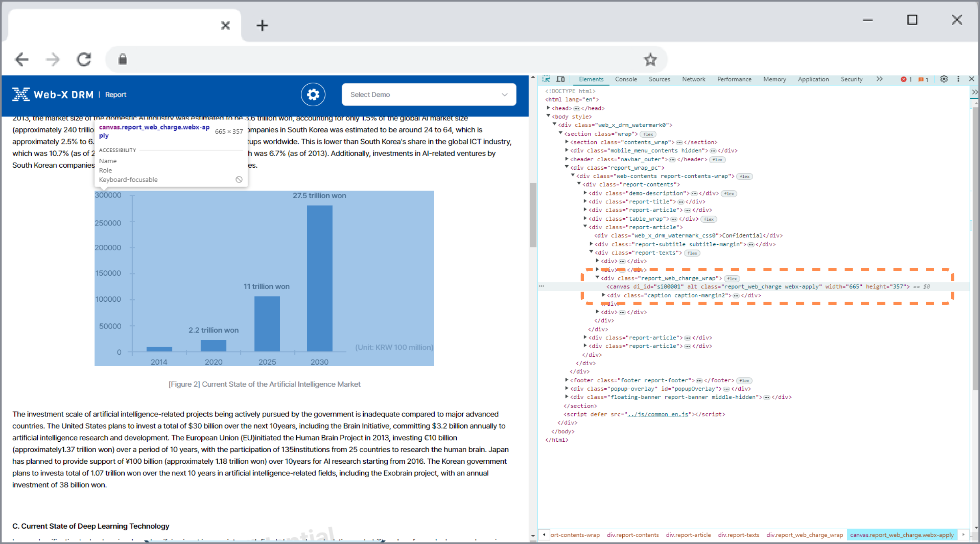
Task: Select div.report-texts in breadcrumb bar
Action: pos(738,535)
